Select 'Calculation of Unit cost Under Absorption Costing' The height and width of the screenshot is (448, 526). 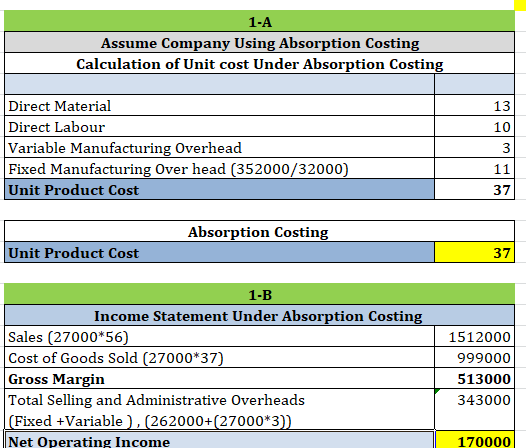pyautogui.click(x=259, y=63)
